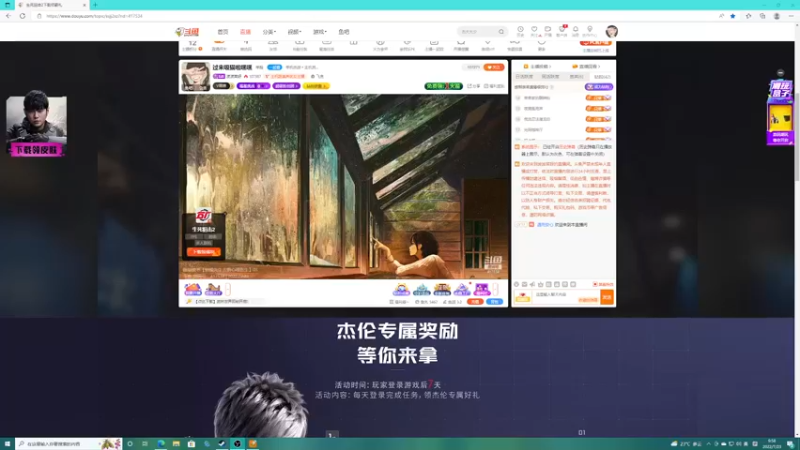This screenshot has height=450, width=800.
Task: Switch to the first ranking tab in side panel
Action: click(524, 77)
